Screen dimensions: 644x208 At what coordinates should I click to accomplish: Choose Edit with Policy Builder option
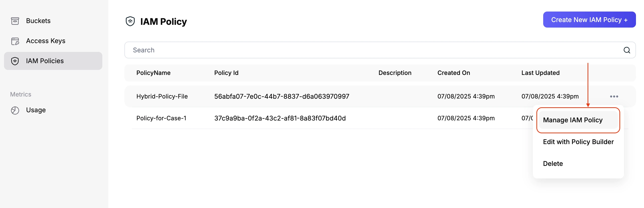(578, 142)
